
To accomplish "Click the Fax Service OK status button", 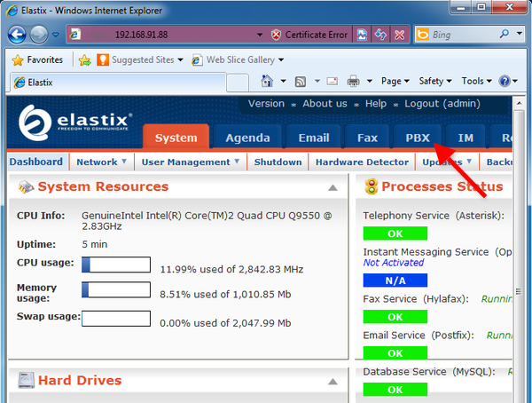I will pyautogui.click(x=395, y=317).
